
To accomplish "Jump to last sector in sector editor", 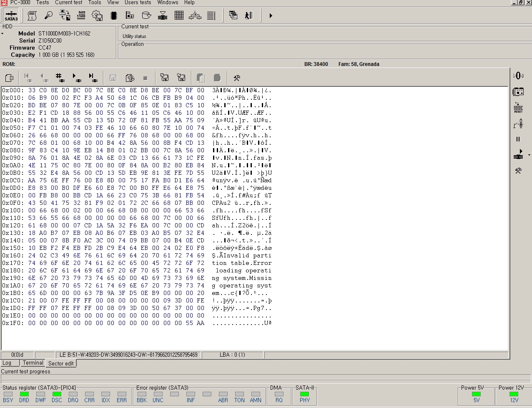I will click(93, 78).
